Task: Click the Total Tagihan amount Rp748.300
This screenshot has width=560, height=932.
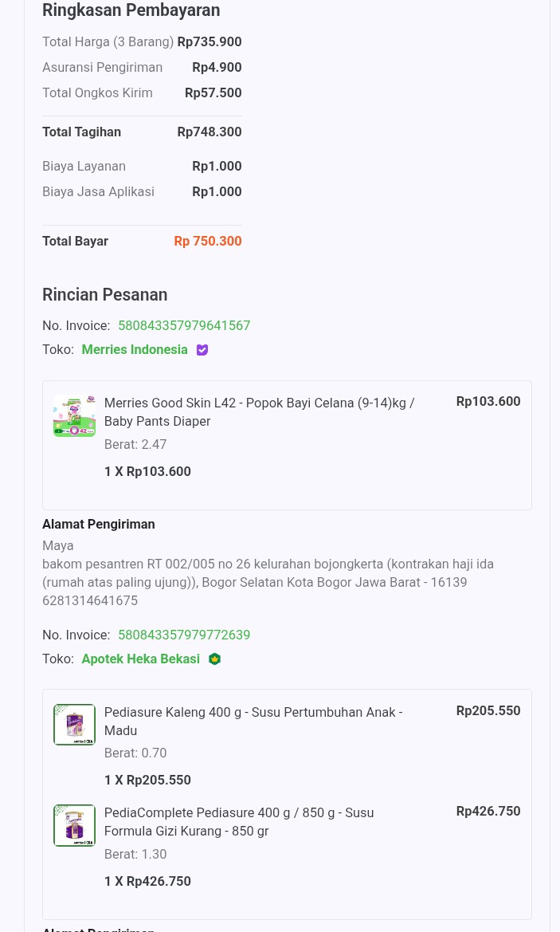Action: pyautogui.click(x=209, y=132)
